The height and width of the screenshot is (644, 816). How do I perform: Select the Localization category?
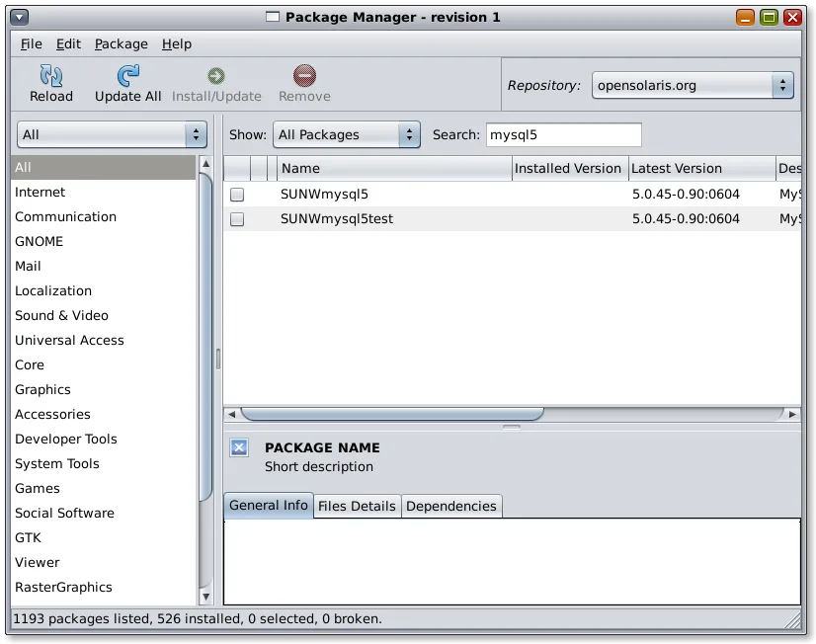click(103, 290)
